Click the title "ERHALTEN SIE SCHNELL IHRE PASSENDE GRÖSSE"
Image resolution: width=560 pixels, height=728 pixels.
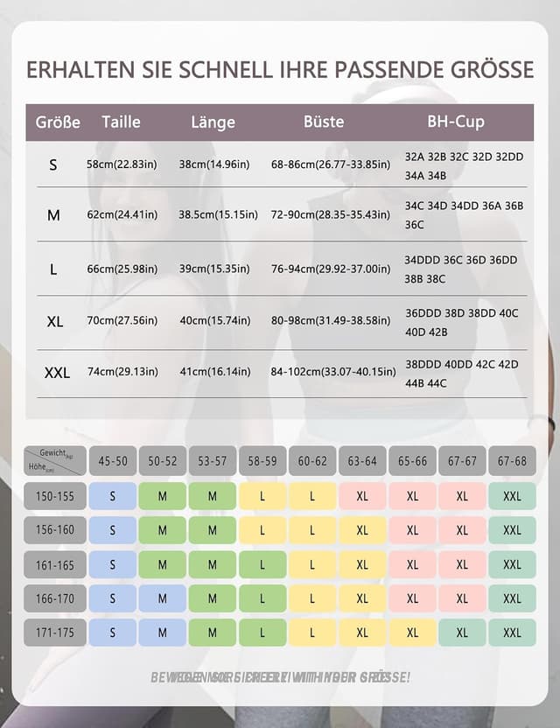[x=280, y=70]
